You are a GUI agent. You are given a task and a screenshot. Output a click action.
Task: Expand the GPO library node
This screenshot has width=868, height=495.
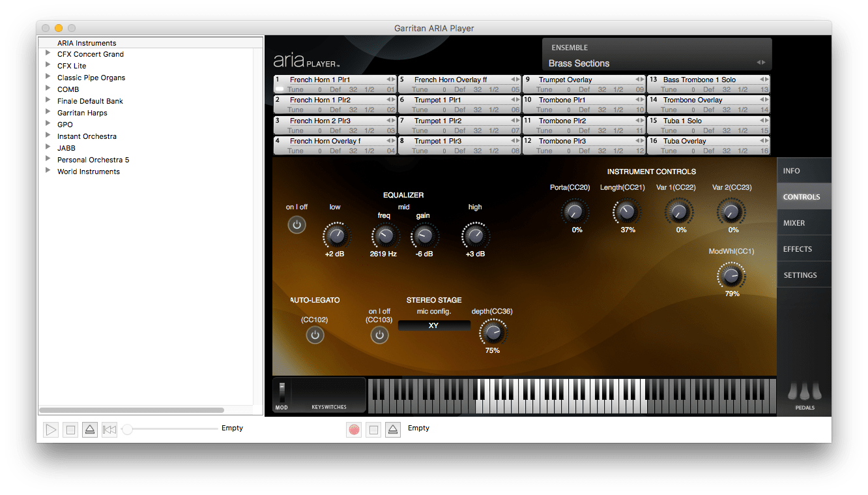click(x=48, y=125)
